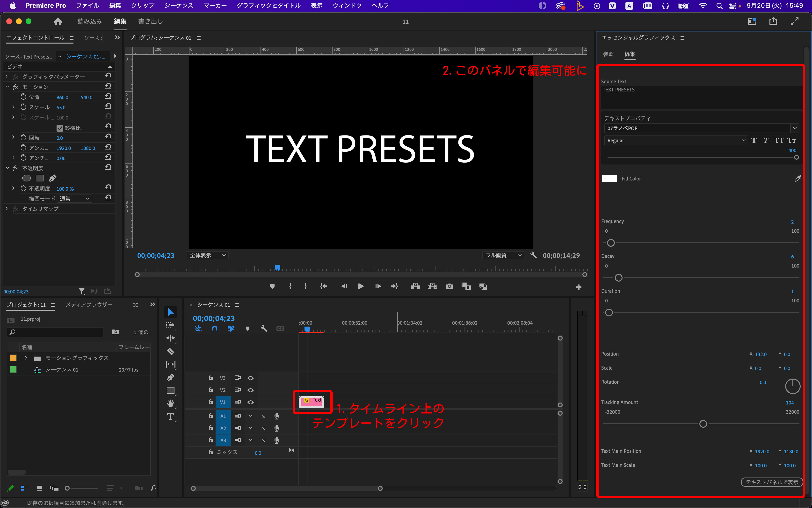812x508 pixels.
Task: Click the project search field
Action: (55, 332)
